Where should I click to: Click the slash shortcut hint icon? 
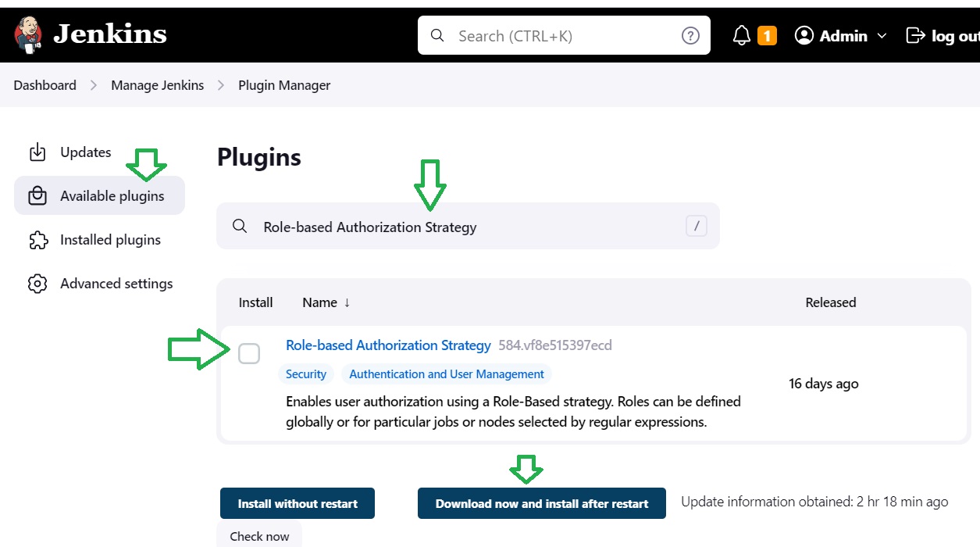[696, 227]
